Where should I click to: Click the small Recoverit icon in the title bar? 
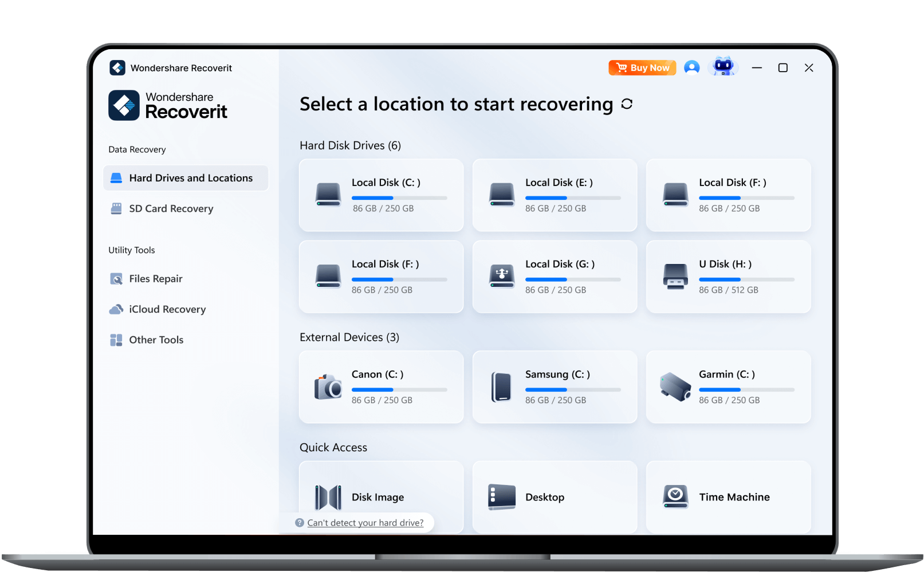pos(117,68)
